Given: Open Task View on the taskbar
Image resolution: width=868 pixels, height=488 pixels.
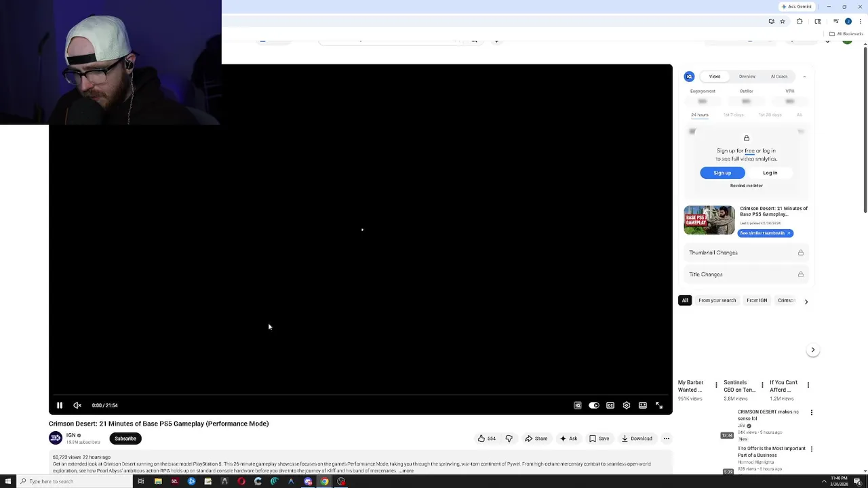Looking at the screenshot, I should [x=141, y=481].
